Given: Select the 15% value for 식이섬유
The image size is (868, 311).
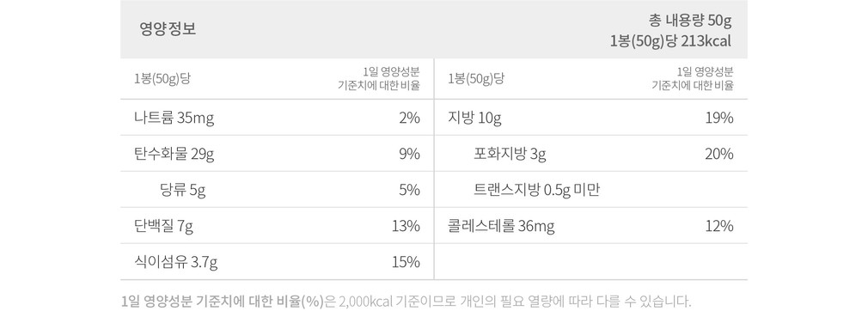Looking at the screenshot, I should point(406,262).
